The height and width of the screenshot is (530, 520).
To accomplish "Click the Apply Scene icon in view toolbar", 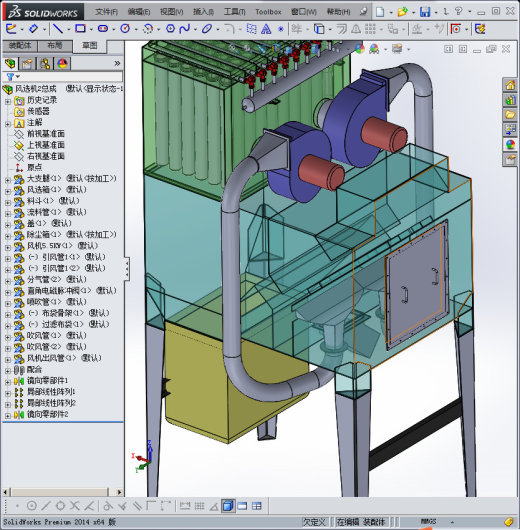I will point(374,49).
